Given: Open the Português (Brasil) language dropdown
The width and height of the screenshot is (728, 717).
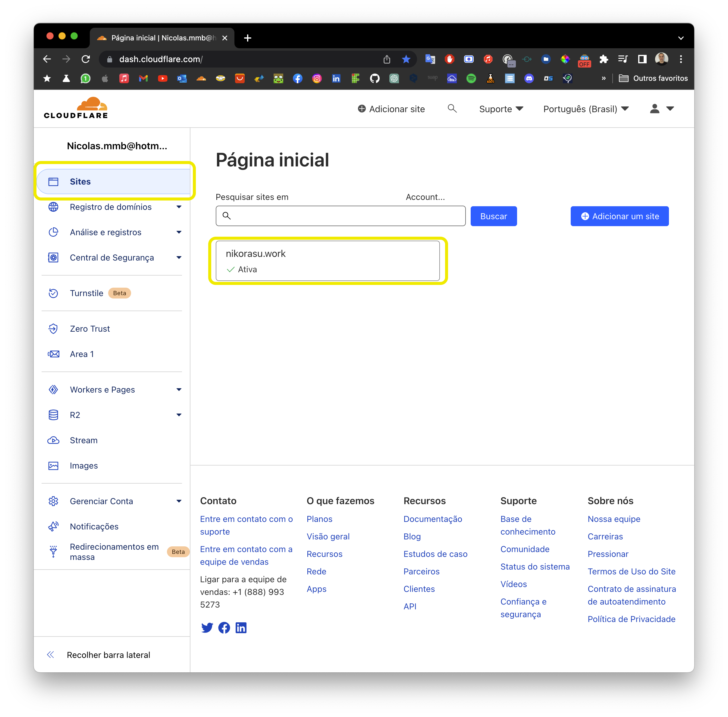Looking at the screenshot, I should (586, 109).
